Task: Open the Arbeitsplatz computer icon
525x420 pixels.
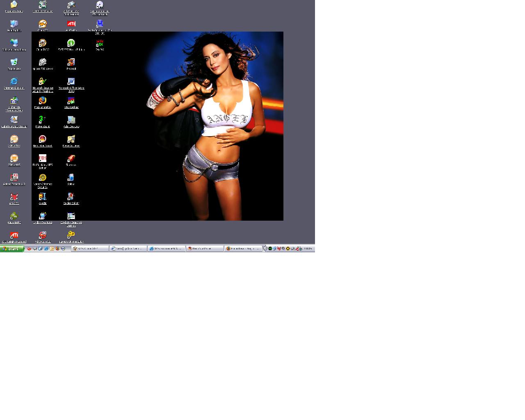Action: pos(14,24)
